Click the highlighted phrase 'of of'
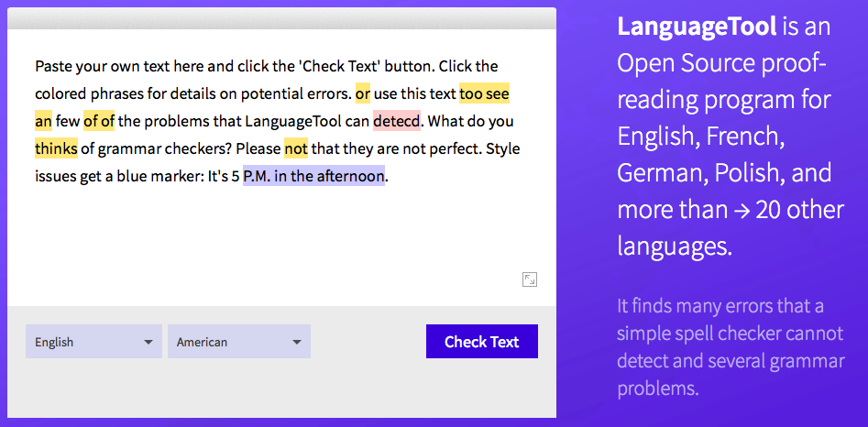868x427 pixels. pos(99,121)
